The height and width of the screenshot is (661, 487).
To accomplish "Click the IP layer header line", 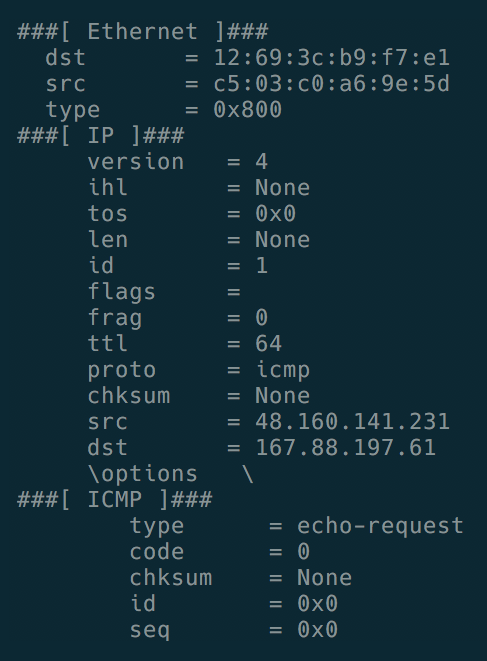I will pyautogui.click(x=100, y=136).
